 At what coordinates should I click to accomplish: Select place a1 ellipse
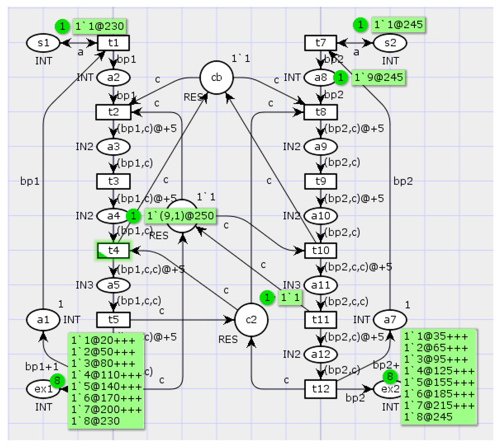[x=43, y=320]
